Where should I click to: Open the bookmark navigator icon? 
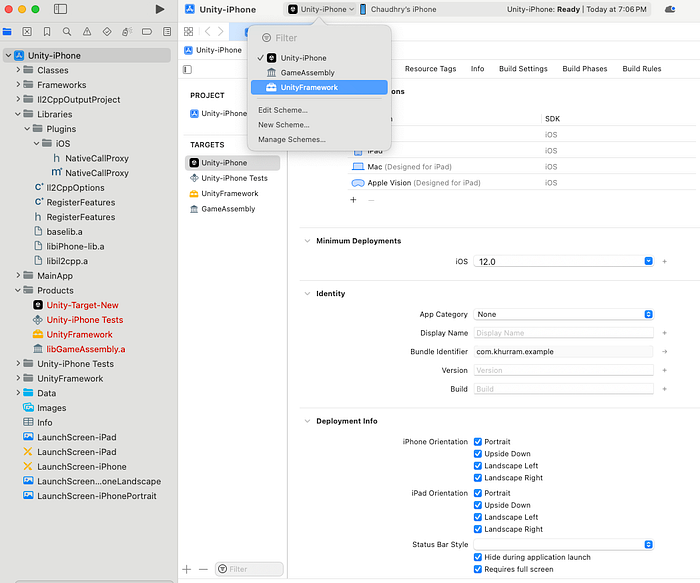(x=47, y=32)
